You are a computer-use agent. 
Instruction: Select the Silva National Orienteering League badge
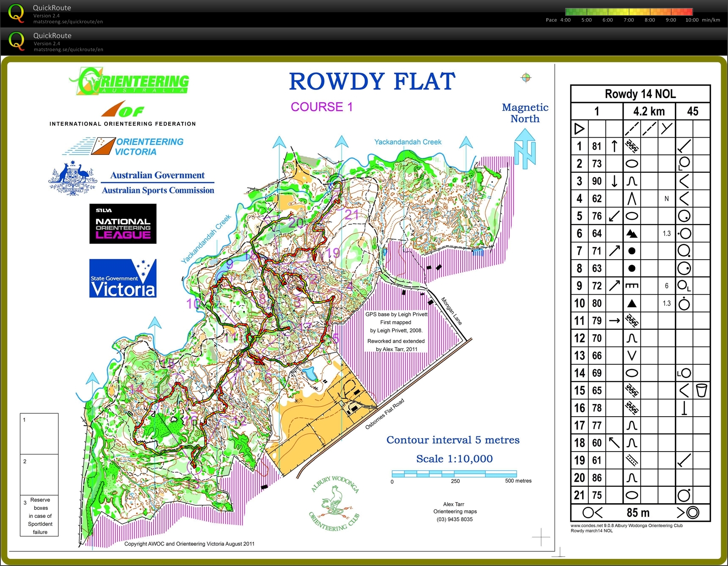click(122, 224)
